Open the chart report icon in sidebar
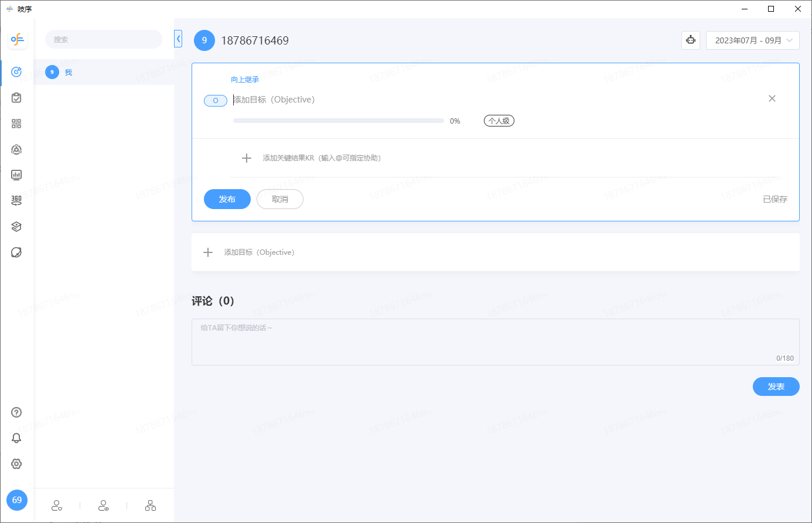The image size is (812, 523). [16, 175]
